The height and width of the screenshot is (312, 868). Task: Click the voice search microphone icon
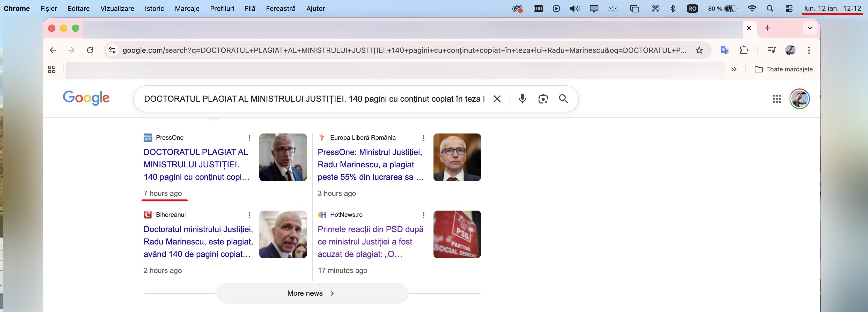(x=522, y=99)
